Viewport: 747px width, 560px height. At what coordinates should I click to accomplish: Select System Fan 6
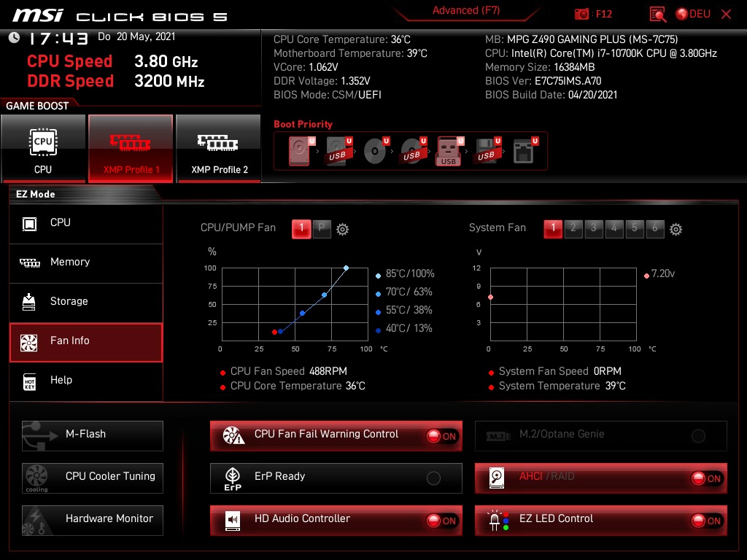[655, 228]
